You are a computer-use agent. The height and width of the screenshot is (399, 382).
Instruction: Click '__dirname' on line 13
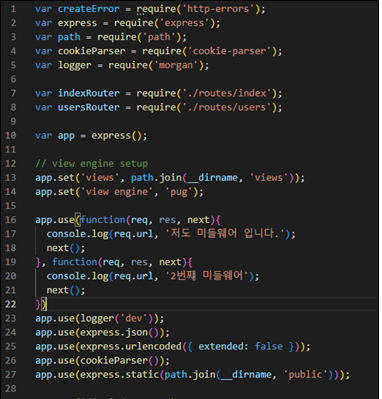coord(212,178)
